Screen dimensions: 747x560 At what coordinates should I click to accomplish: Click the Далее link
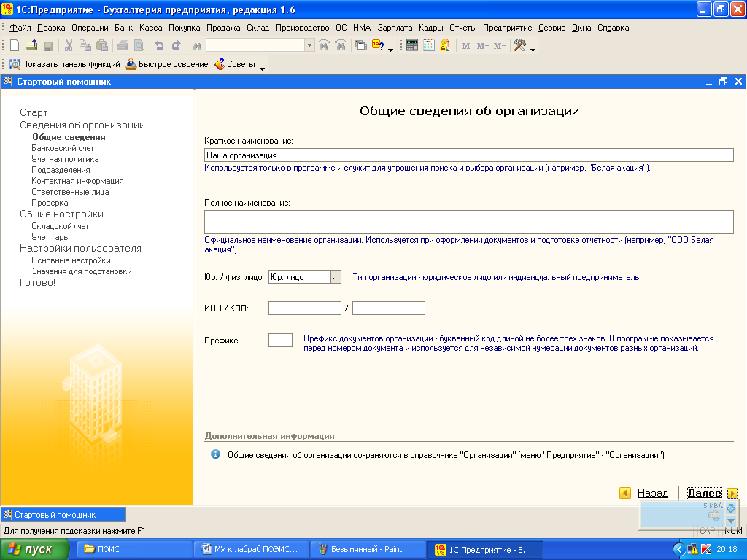704,494
